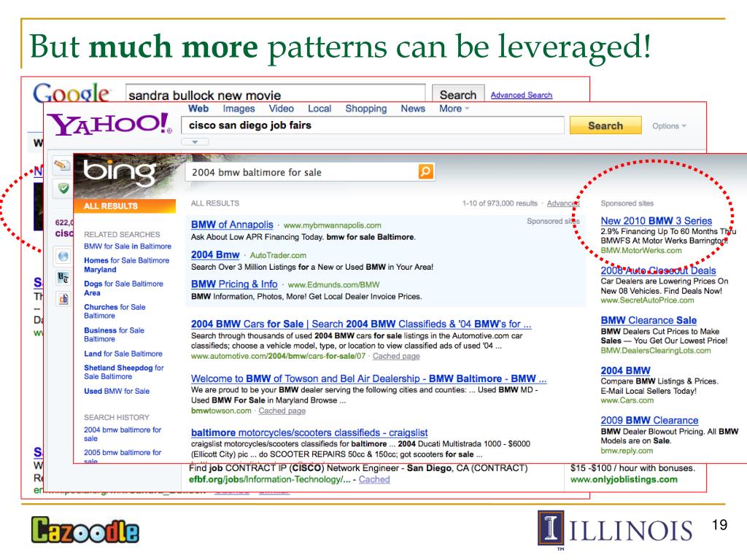Image resolution: width=747 pixels, height=560 pixels.
Task: Open baltimore motorcycles/scooters craigslist result
Action: pyautogui.click(x=309, y=433)
